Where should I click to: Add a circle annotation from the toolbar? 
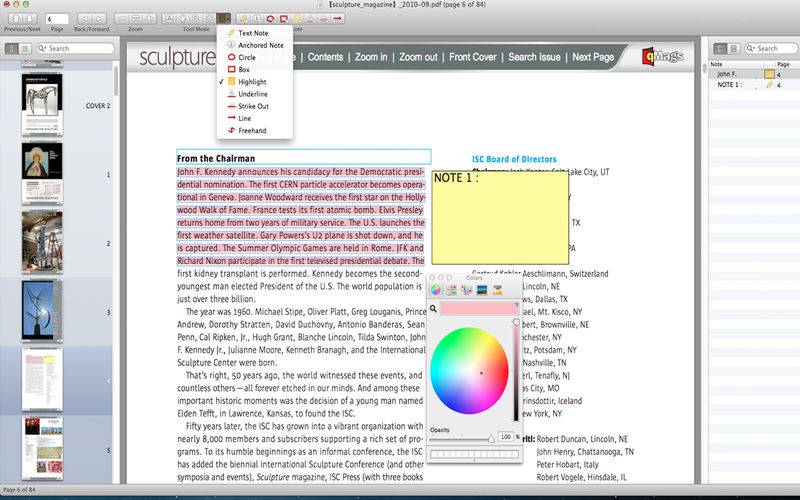click(270, 19)
